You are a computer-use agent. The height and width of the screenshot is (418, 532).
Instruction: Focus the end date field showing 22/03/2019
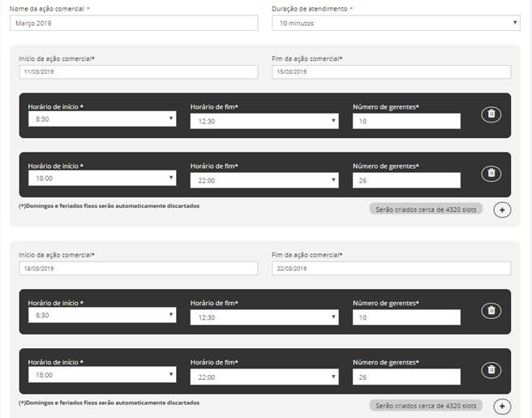[x=391, y=269]
